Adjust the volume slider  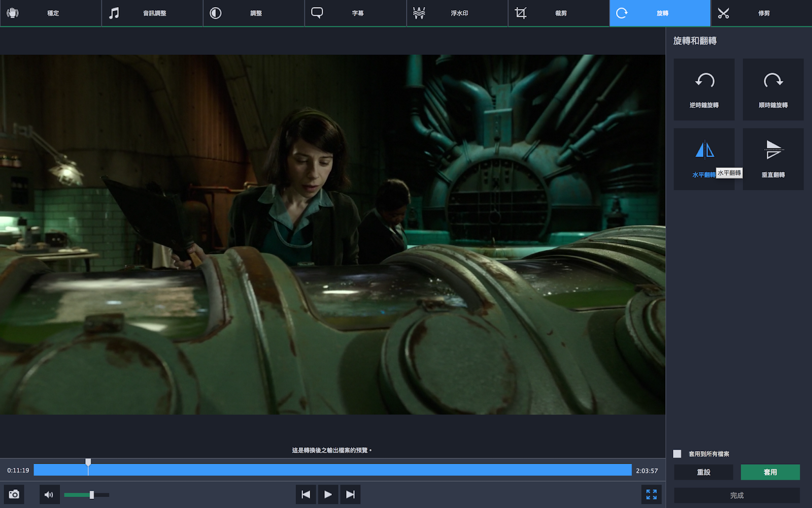(86, 495)
